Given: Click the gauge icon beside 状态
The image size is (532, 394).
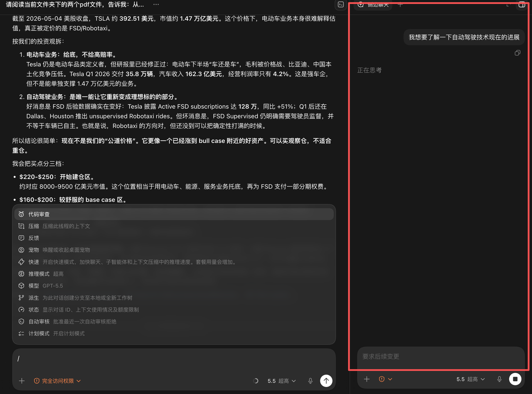Looking at the screenshot, I should pyautogui.click(x=21, y=310).
